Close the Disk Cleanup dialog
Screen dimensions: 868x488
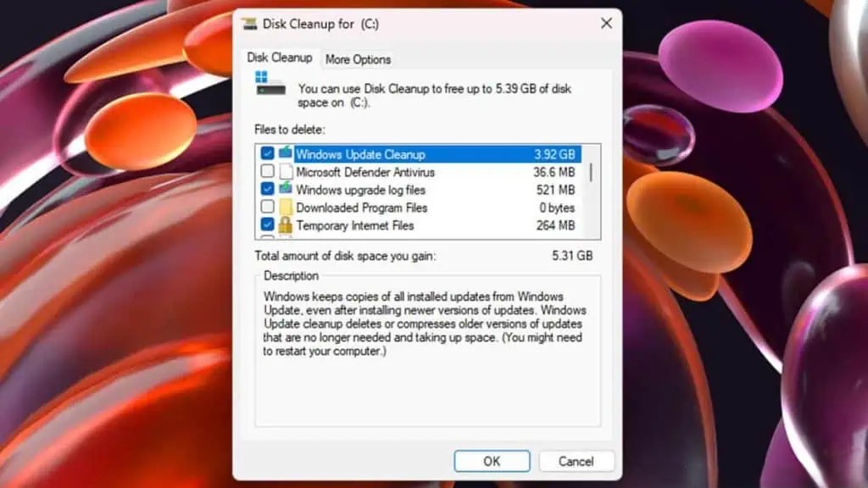pyautogui.click(x=607, y=23)
